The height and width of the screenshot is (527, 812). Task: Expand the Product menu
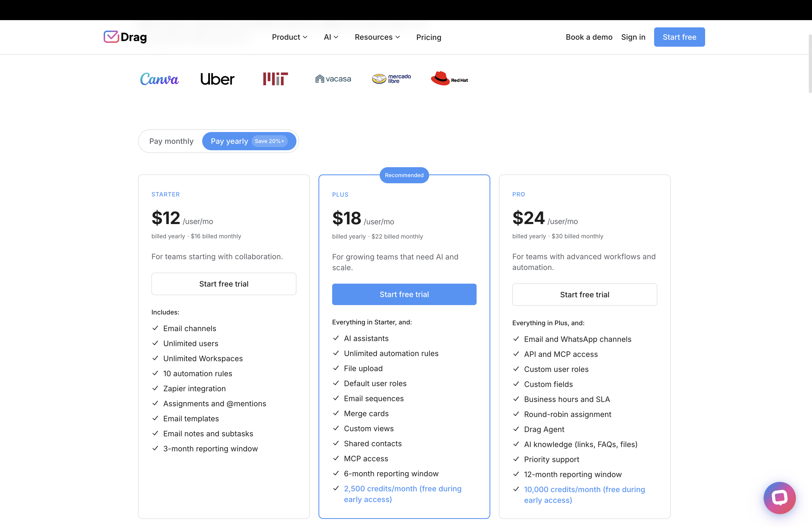289,37
